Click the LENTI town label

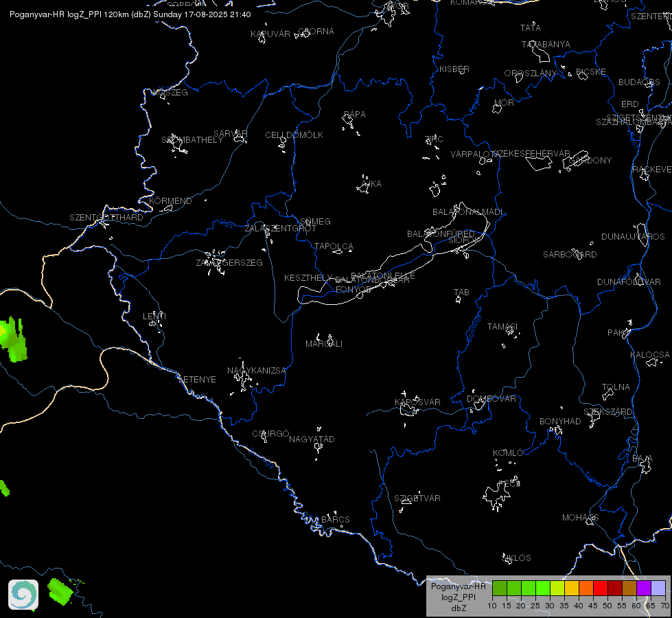pyautogui.click(x=154, y=316)
